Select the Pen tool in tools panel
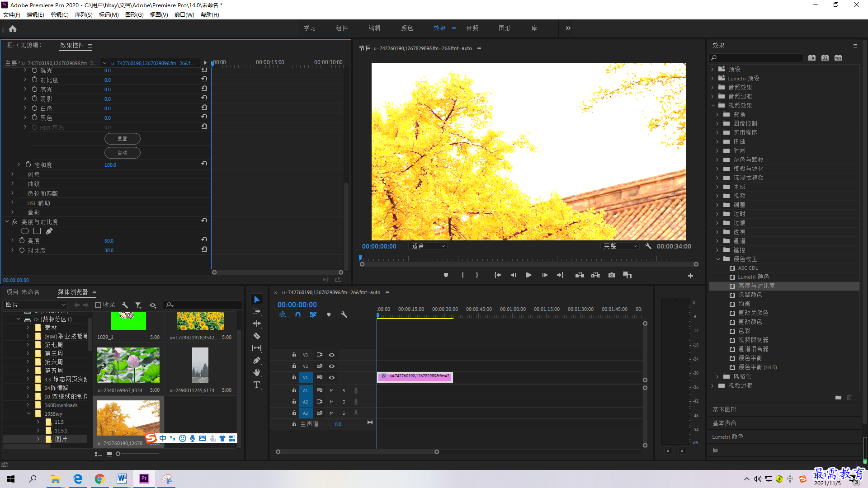 (x=257, y=360)
